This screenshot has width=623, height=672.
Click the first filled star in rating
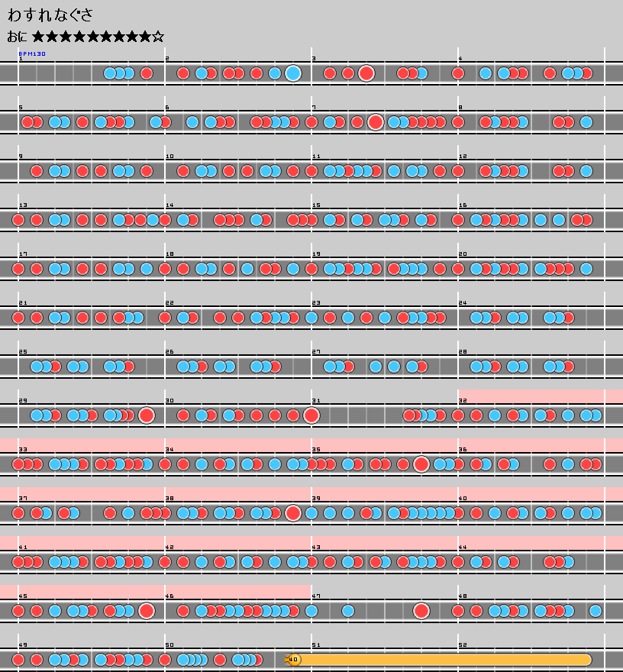(38, 37)
